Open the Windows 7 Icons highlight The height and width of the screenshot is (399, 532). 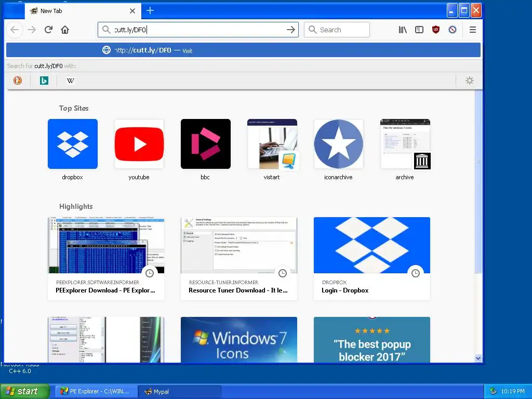(239, 340)
